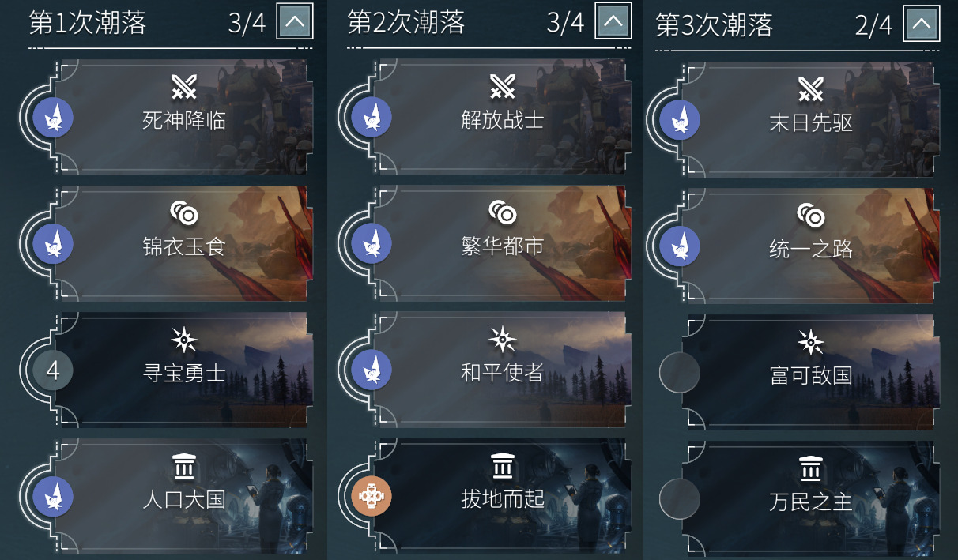
Task: Click compass star icon on 寻宝勇士
Action: click(x=183, y=340)
